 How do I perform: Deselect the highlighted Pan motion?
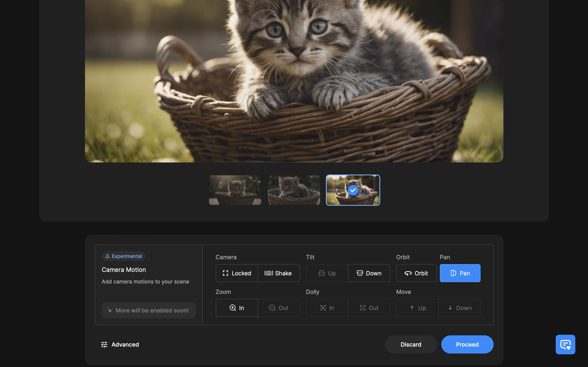click(460, 273)
